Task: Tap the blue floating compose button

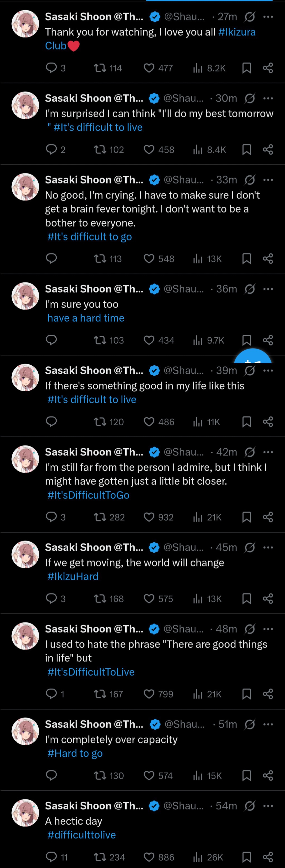Action: pos(253,357)
